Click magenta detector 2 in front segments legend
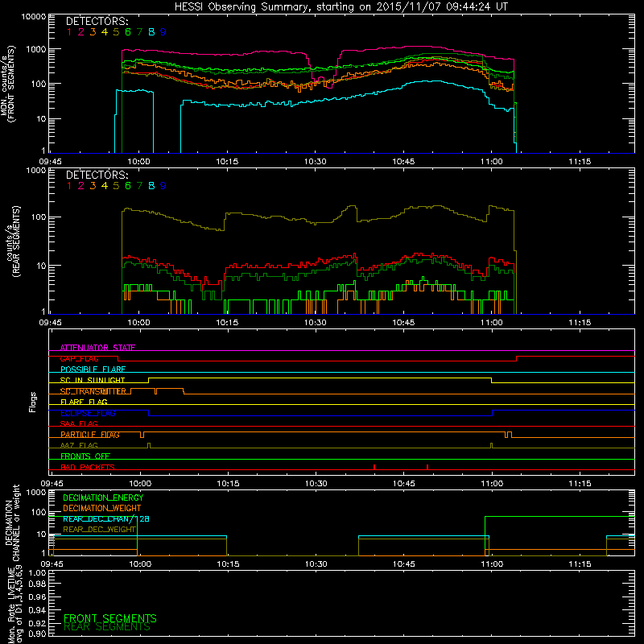644x644 pixels. tap(81, 32)
